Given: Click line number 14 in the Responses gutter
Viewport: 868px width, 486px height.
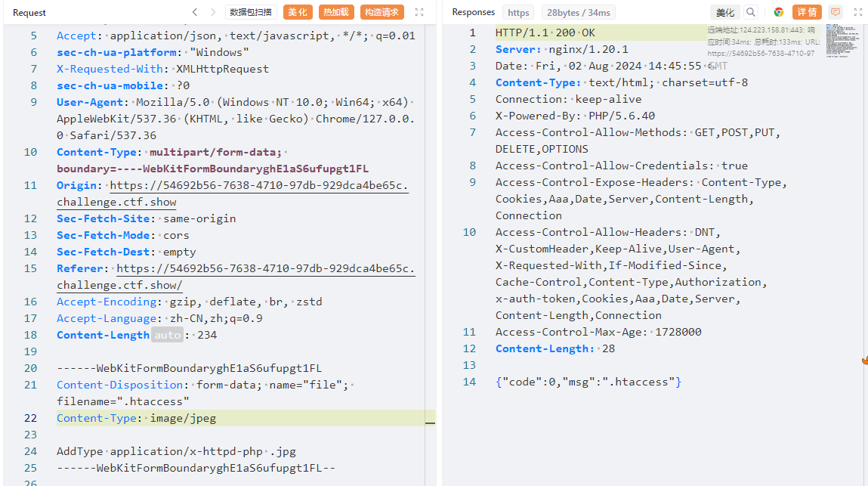Looking at the screenshot, I should click(469, 382).
